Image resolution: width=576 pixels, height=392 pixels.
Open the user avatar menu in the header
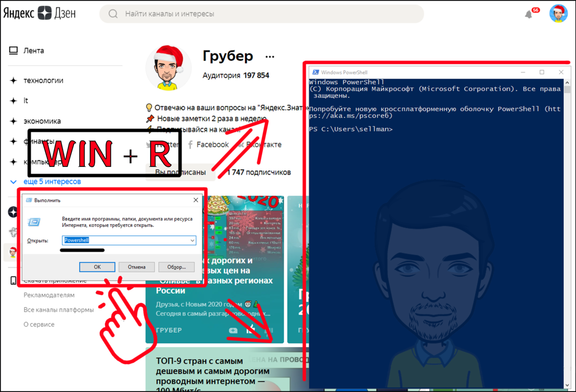click(x=558, y=13)
